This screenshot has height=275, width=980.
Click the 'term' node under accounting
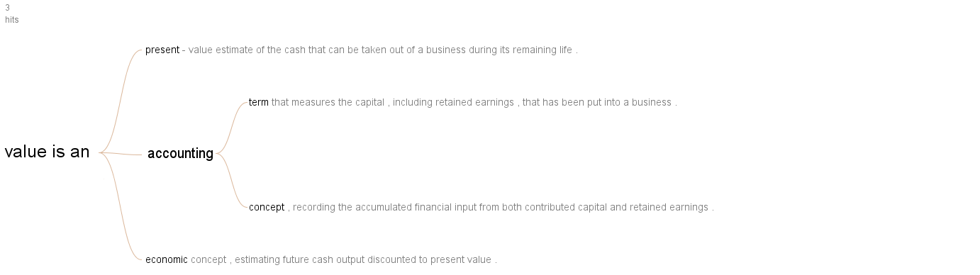click(x=259, y=103)
